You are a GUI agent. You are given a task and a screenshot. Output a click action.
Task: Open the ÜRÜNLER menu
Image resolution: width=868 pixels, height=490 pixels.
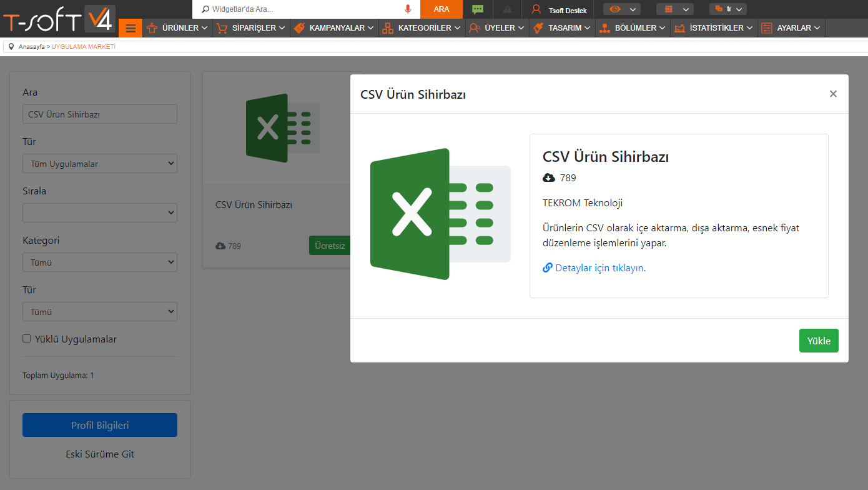point(178,28)
